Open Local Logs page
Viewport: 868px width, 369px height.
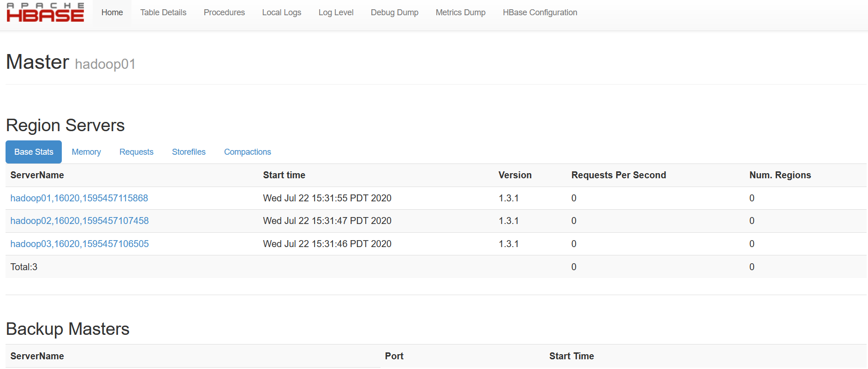pyautogui.click(x=281, y=12)
